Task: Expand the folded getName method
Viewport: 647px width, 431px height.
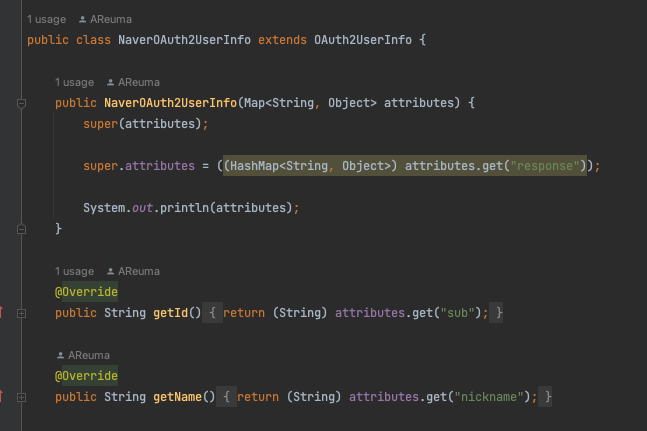Action: coord(21,397)
